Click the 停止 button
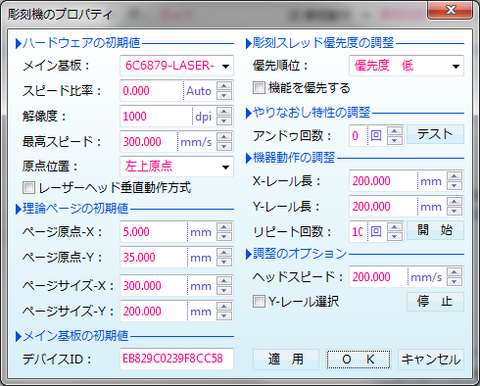480x386 pixels. coord(435,302)
